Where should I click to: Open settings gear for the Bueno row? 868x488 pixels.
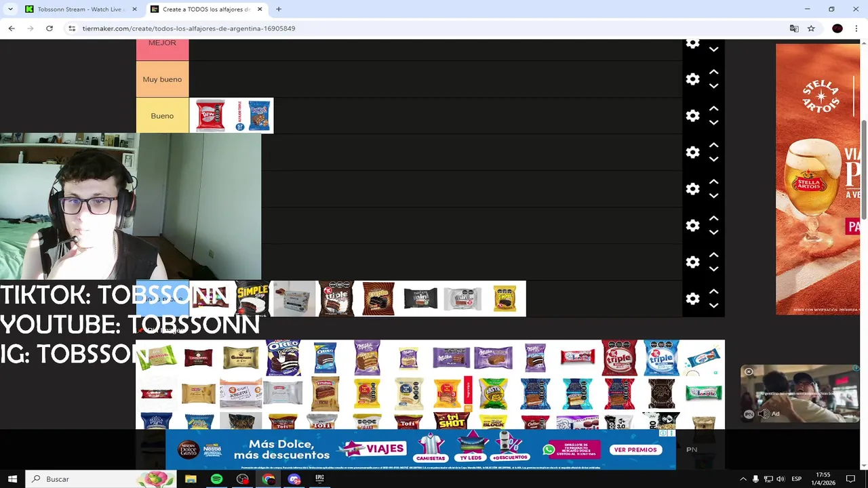pos(692,116)
